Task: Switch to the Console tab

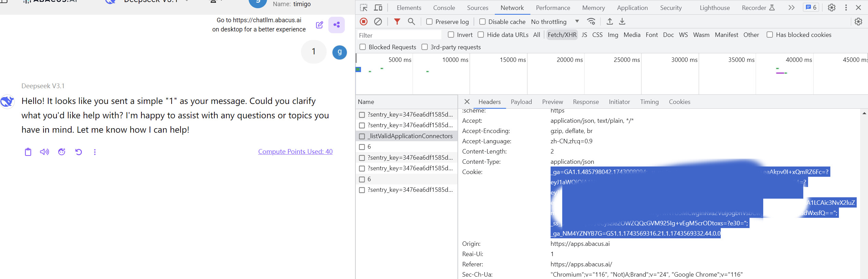Action: (444, 8)
